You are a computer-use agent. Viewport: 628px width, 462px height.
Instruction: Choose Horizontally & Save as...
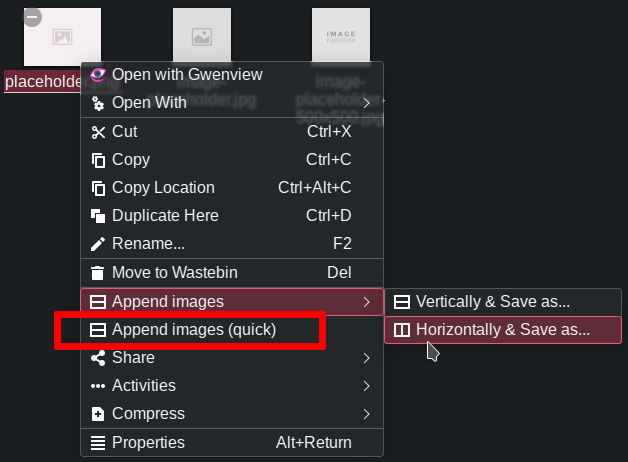coord(503,330)
